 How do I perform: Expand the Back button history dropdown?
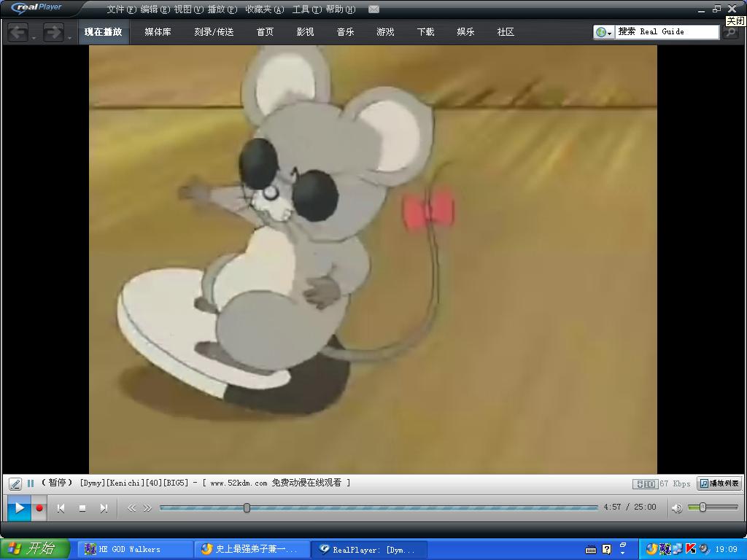coord(34,37)
